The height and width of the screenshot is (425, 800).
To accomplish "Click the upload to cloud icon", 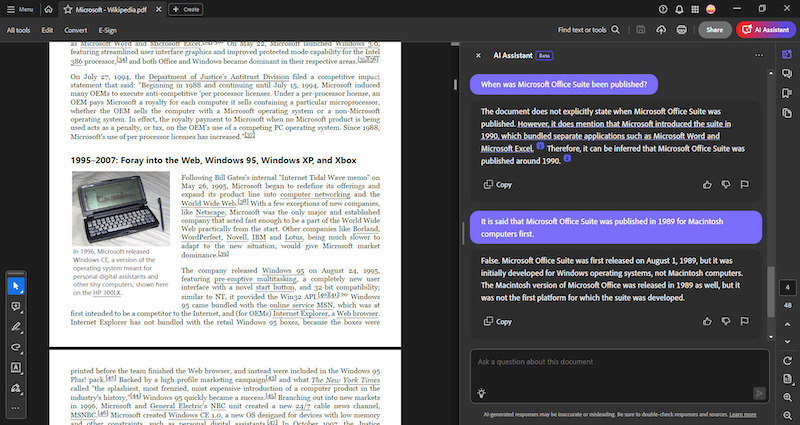I will [x=661, y=31].
